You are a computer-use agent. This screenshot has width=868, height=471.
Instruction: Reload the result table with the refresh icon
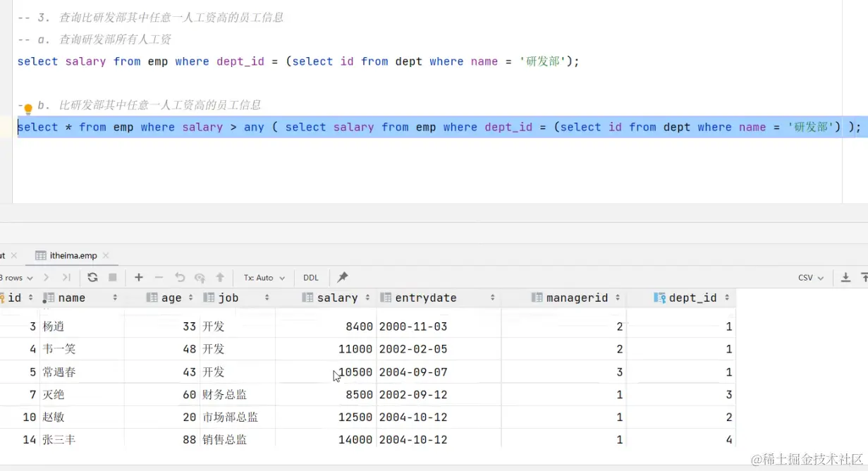tap(92, 278)
